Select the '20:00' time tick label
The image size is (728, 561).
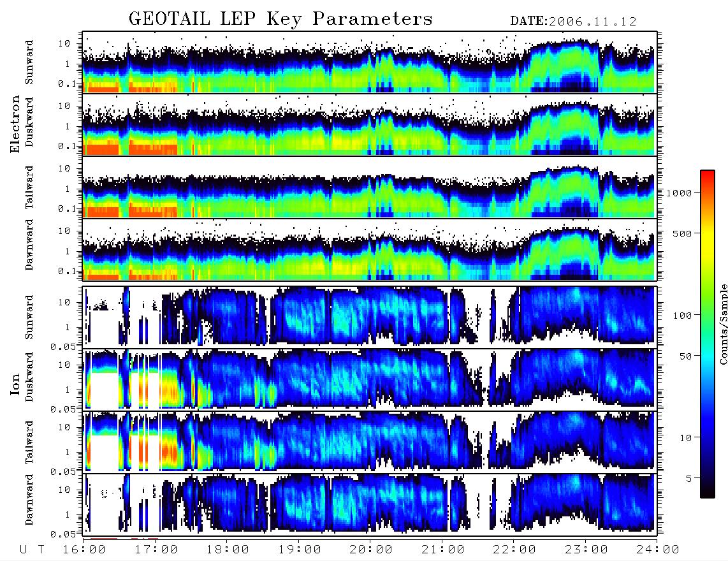(371, 550)
